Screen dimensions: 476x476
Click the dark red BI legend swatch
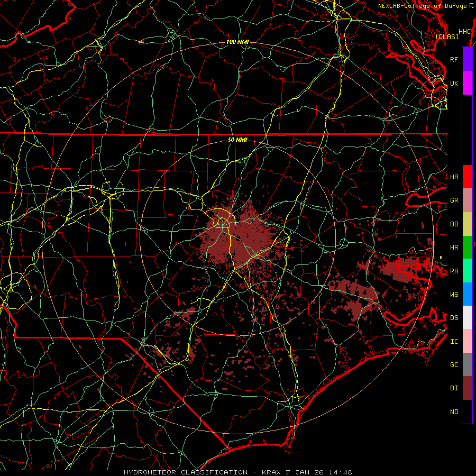coord(467,388)
